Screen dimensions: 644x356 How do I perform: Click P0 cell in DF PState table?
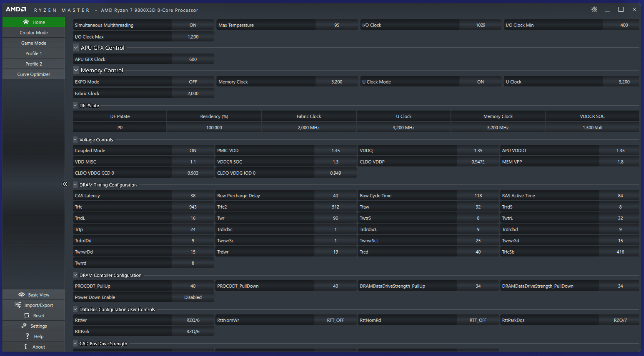[120, 127]
